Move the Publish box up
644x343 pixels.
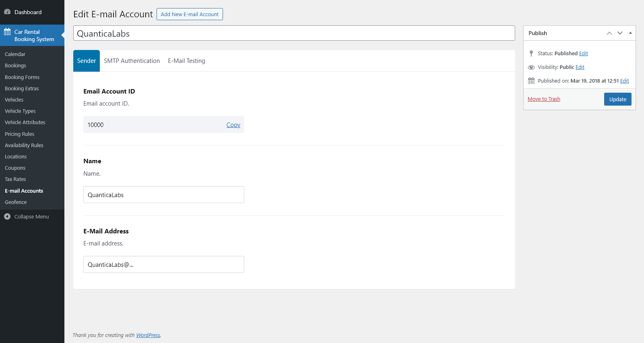[x=609, y=33]
